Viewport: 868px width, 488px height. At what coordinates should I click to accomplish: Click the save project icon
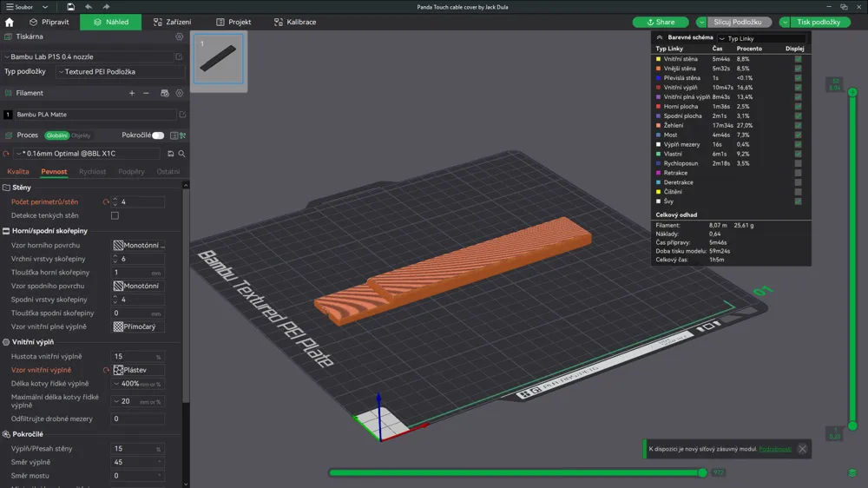(70, 7)
